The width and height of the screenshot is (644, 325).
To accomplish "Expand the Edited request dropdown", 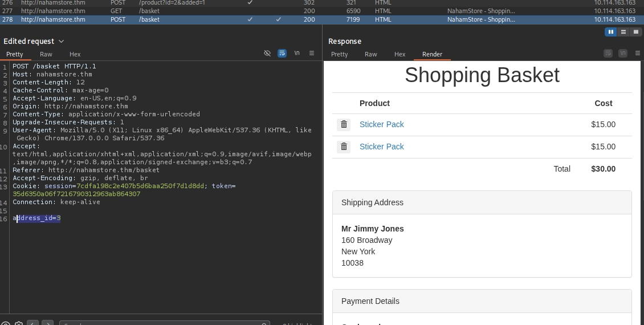I will click(x=61, y=41).
